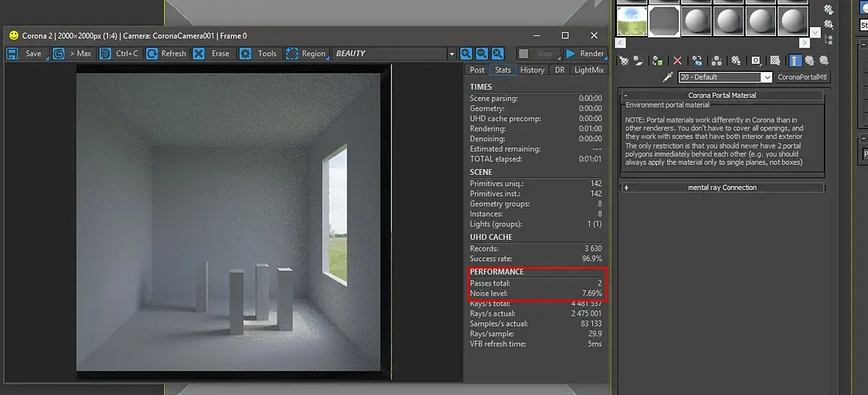
Task: Select the Noise level 7.69% value
Action: click(590, 293)
